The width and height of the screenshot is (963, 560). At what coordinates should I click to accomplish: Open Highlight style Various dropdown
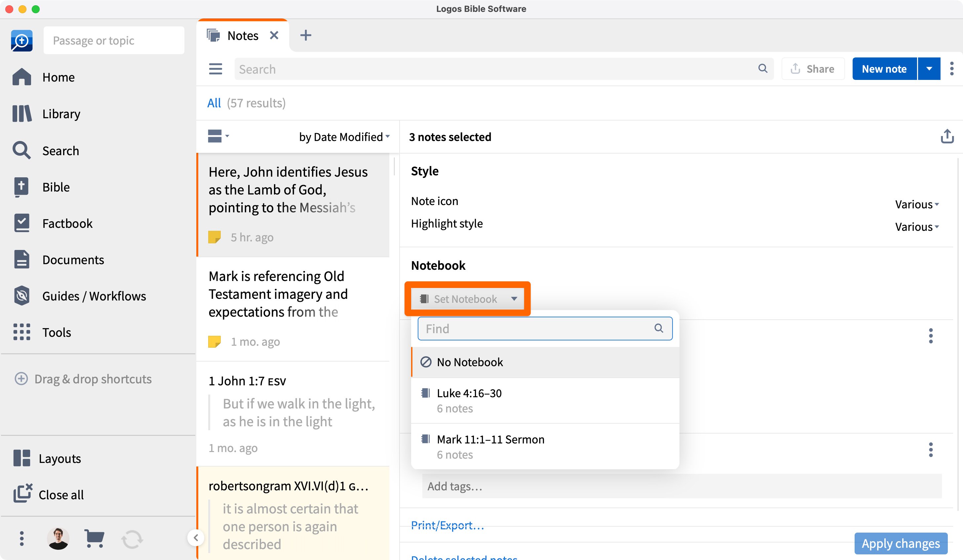[916, 227]
